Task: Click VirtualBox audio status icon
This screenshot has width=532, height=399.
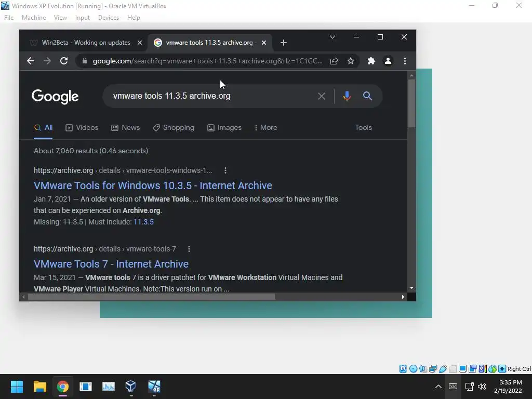Action: [423, 368]
